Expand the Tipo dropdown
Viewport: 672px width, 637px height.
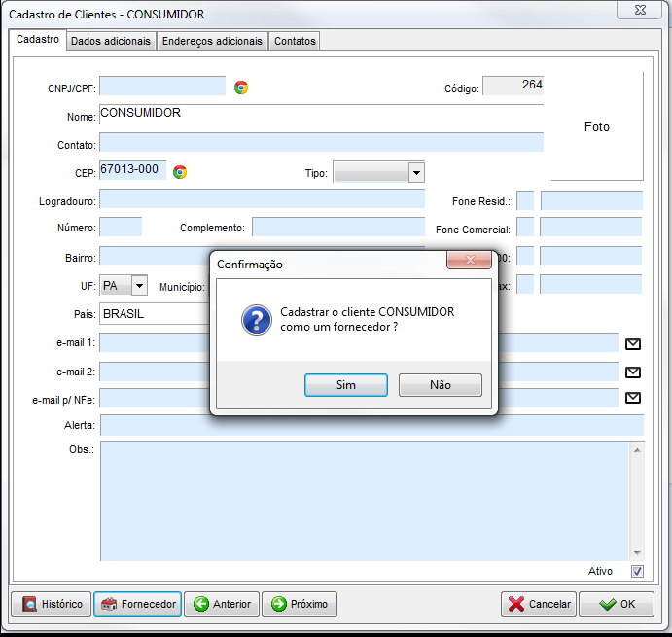(416, 172)
